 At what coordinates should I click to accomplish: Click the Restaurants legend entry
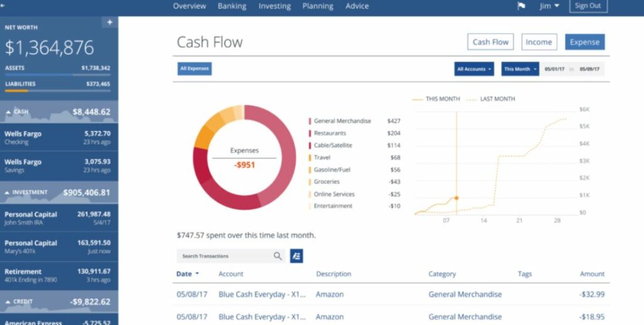[x=354, y=133]
